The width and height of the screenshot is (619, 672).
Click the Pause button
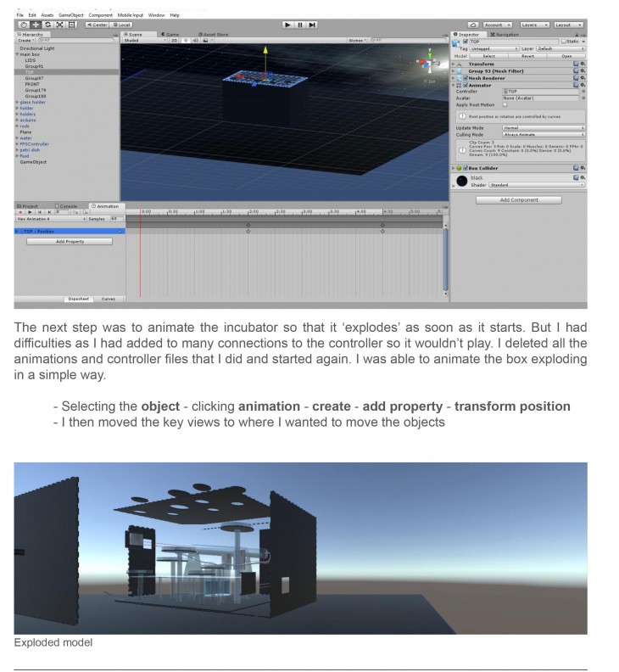pos(300,25)
